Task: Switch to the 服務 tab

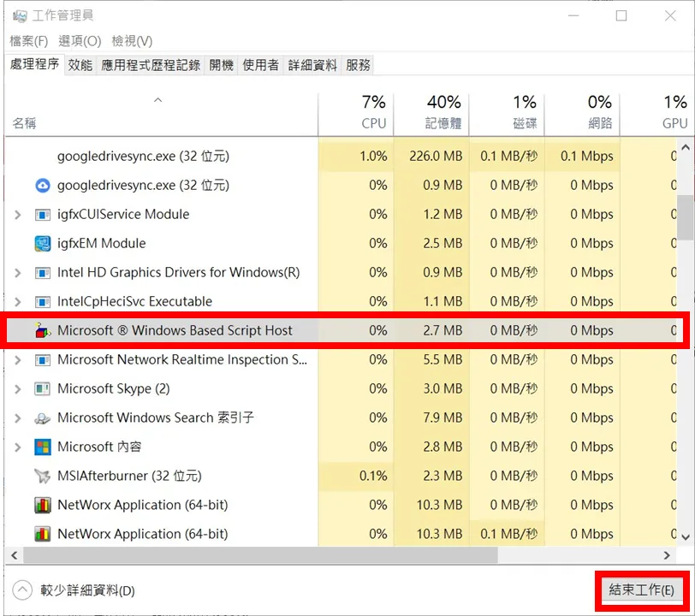Action: 358,65
